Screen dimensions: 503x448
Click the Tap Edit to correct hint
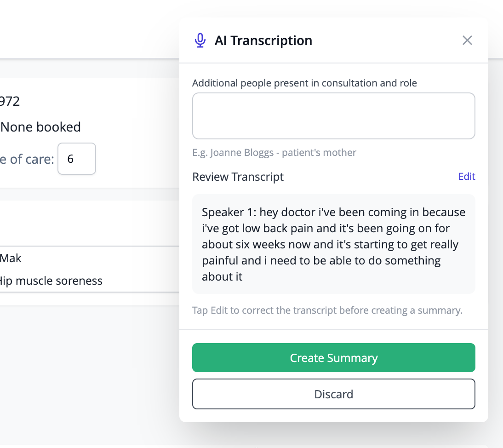pos(327,310)
